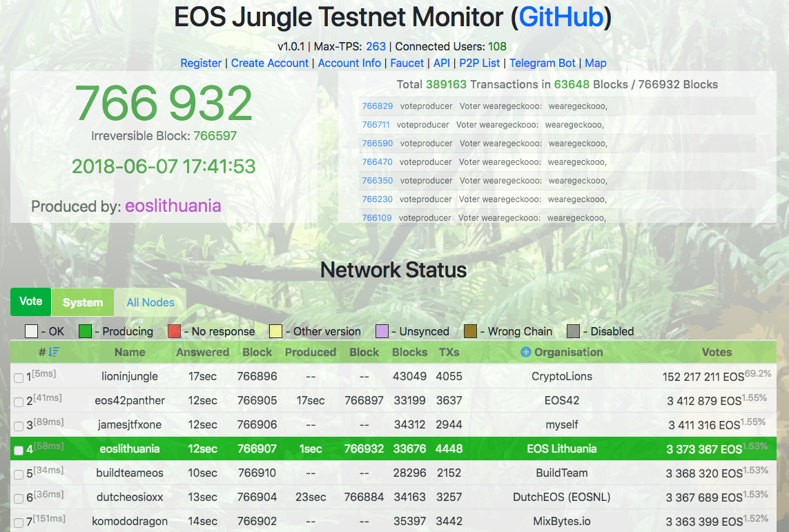This screenshot has height=532, width=789.
Task: Open the Faucet link
Action: coord(407,63)
